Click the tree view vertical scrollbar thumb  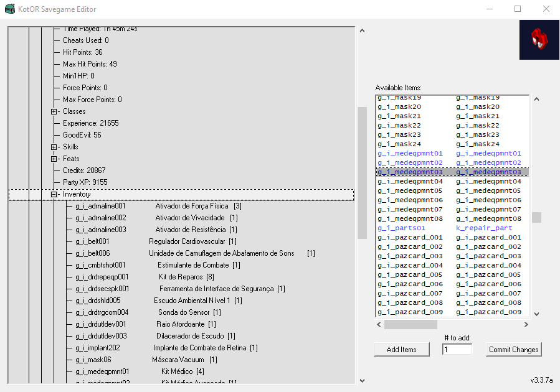click(x=362, y=172)
